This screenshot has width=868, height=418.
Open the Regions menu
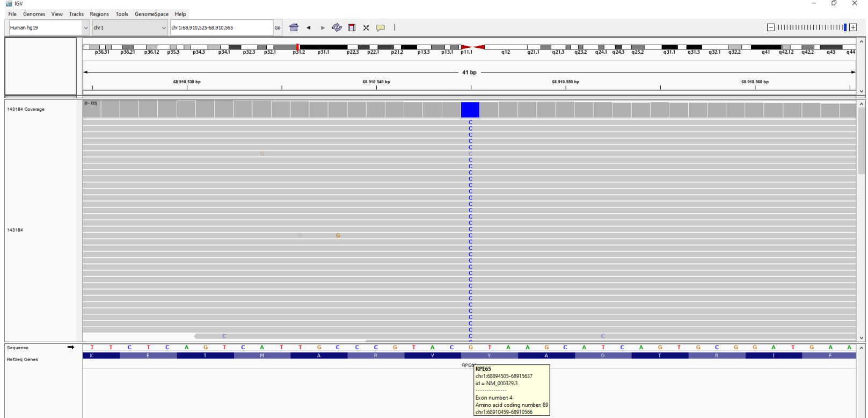(x=99, y=14)
